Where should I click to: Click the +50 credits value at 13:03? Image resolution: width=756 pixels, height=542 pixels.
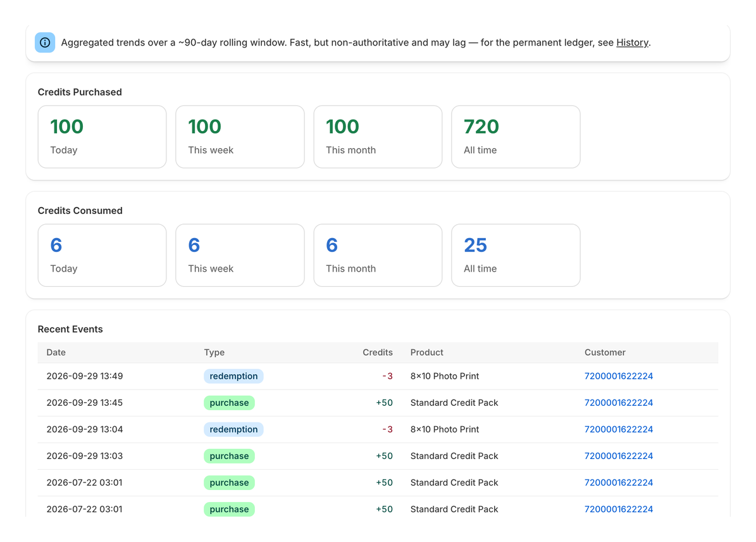pyautogui.click(x=384, y=456)
